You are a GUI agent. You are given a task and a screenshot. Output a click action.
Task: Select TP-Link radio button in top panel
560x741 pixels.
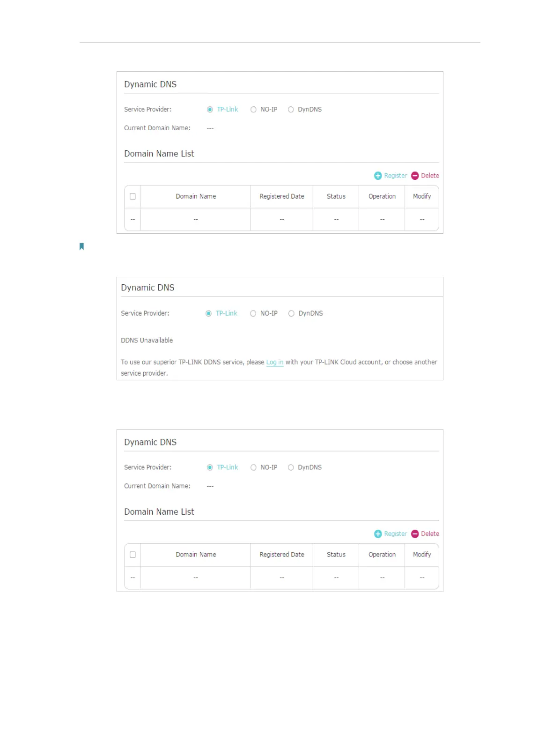click(210, 110)
